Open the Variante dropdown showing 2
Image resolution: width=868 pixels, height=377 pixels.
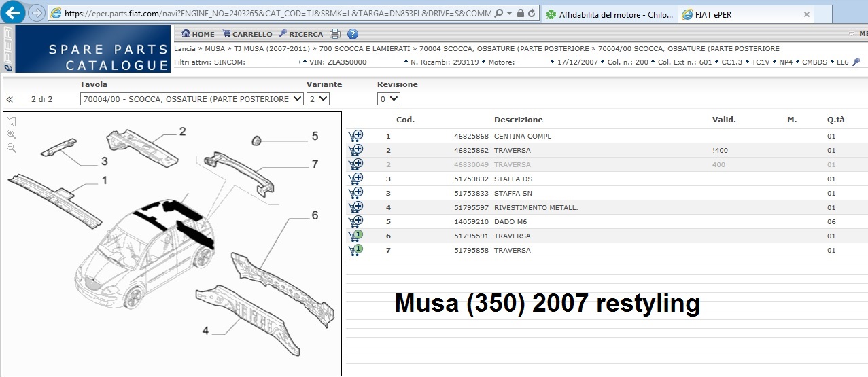[x=318, y=99]
